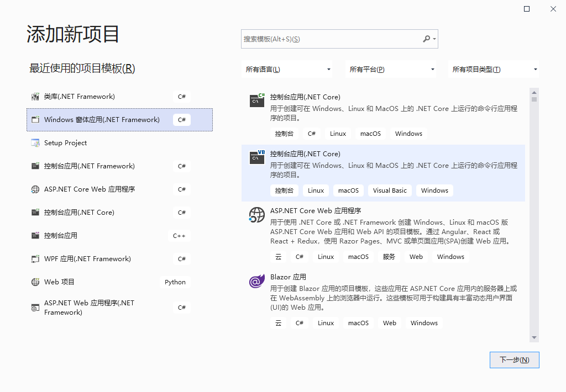Click the Visual Basic filter tag

pos(390,190)
